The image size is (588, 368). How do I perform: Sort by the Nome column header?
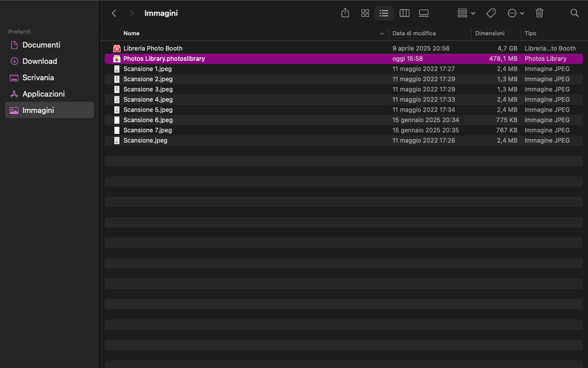click(132, 33)
